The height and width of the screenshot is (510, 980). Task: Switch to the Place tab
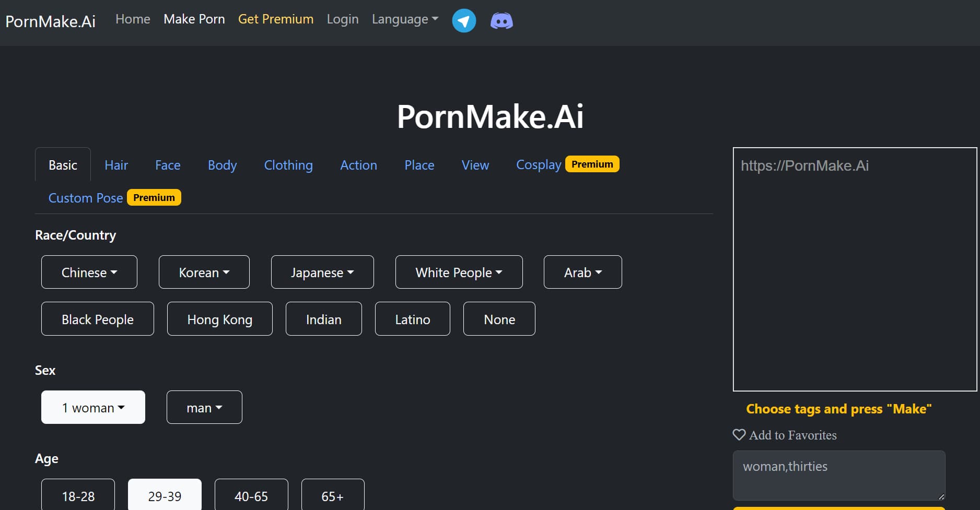point(419,165)
